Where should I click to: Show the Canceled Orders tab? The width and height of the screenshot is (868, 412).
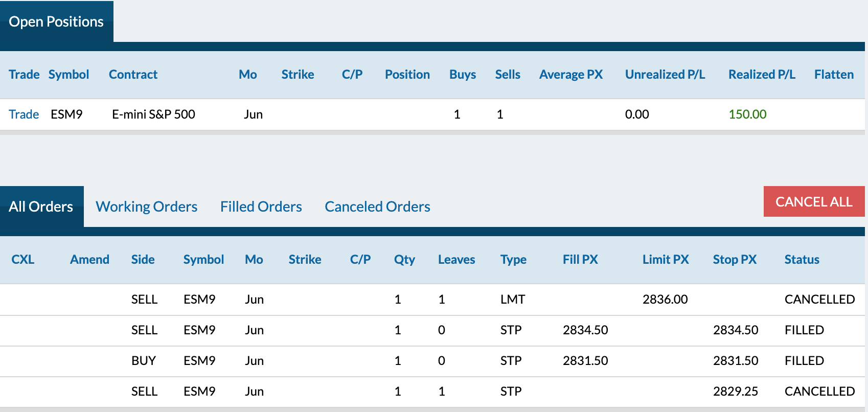pyautogui.click(x=377, y=207)
